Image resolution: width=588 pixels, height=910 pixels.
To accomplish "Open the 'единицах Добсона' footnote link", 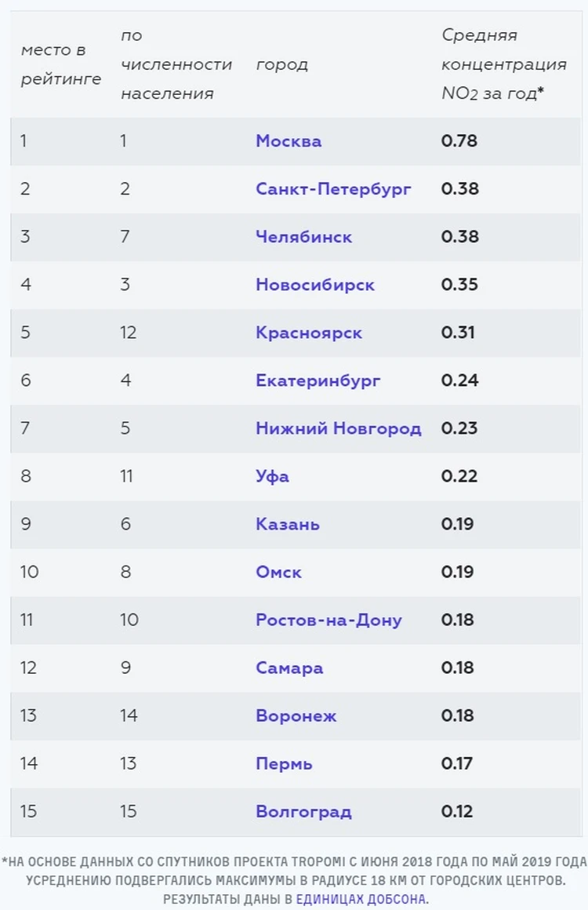I will click(x=361, y=899).
